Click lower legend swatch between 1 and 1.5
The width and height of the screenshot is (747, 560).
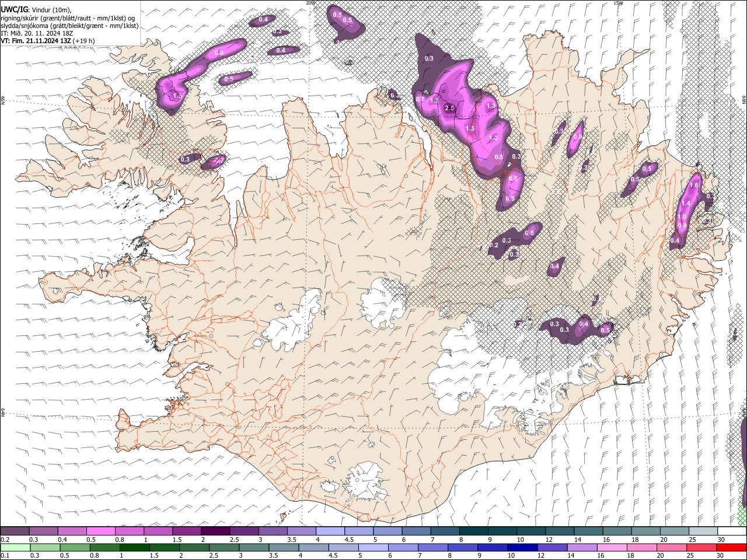(134, 547)
